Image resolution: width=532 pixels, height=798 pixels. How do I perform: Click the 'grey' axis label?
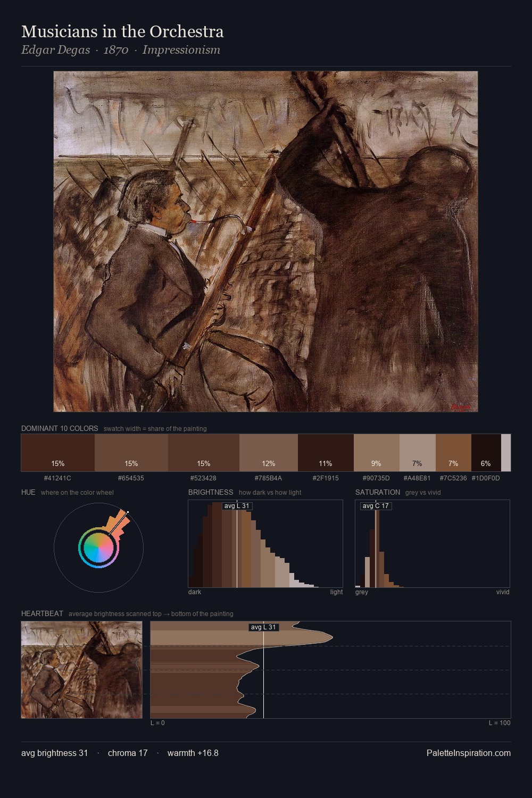[x=362, y=592]
